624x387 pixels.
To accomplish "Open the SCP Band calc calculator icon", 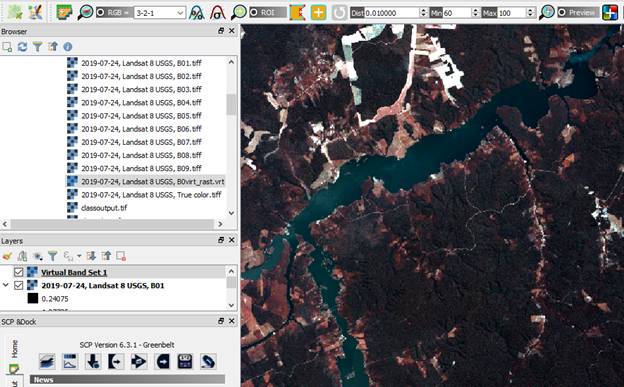I will [x=185, y=362].
